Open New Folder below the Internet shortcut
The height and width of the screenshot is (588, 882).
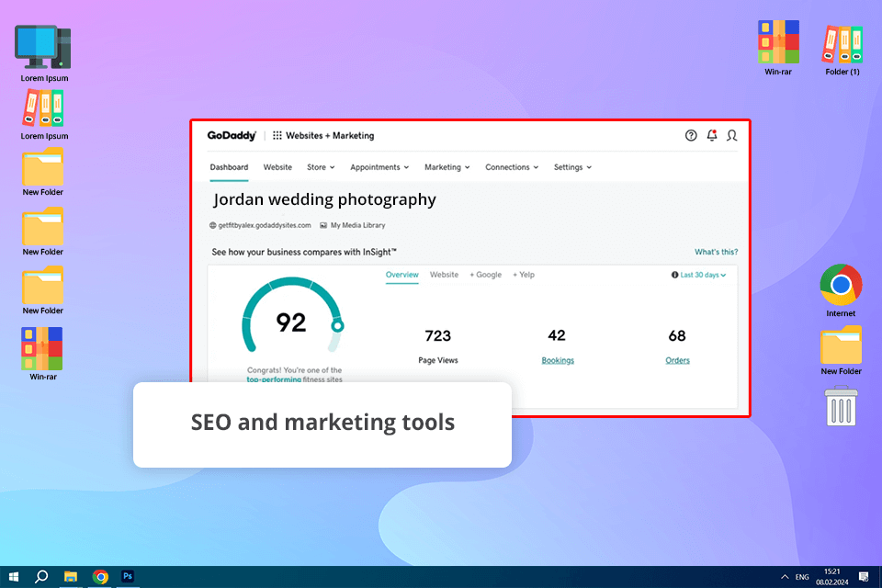[x=841, y=345]
